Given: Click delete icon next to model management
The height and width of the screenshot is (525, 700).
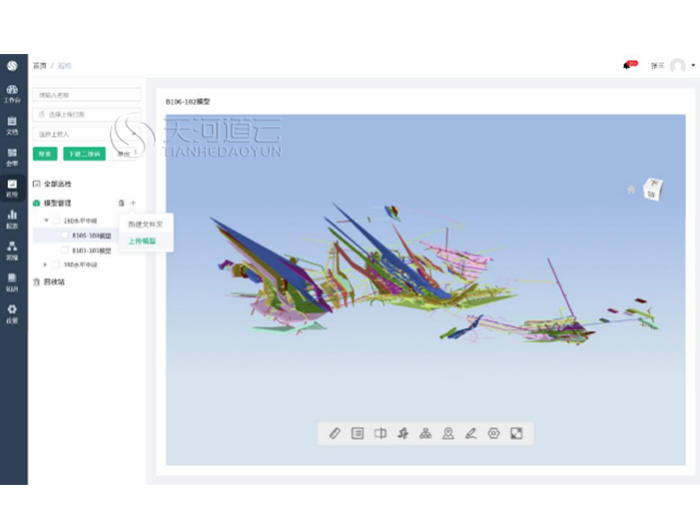Looking at the screenshot, I should click(x=121, y=203).
